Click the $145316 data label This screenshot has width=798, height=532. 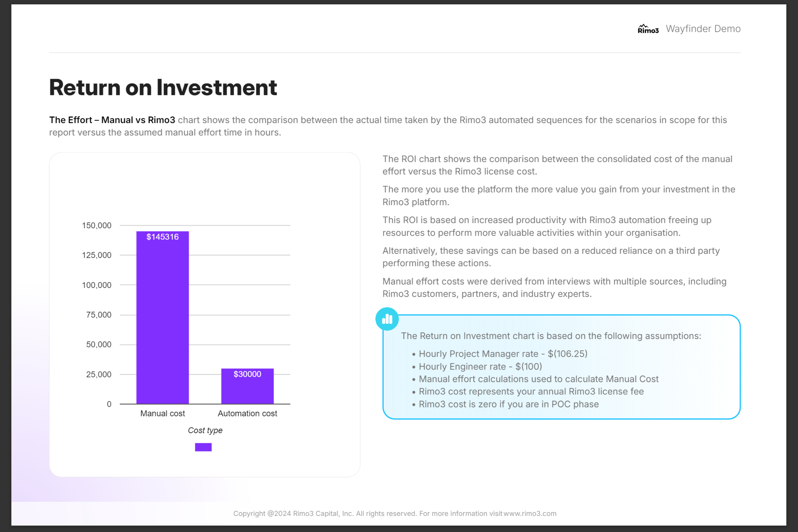click(162, 237)
